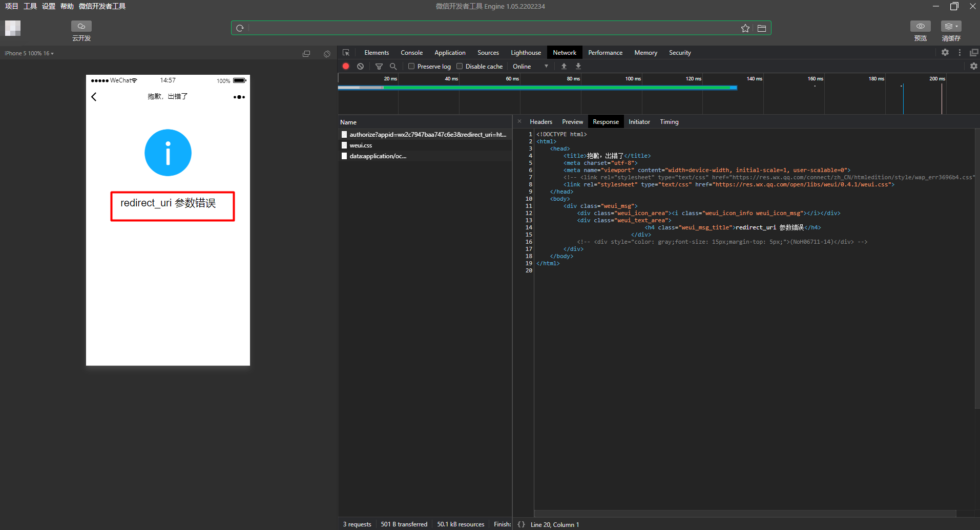Open the Headers tab of request
Image resolution: width=980 pixels, height=530 pixels.
pyautogui.click(x=540, y=122)
